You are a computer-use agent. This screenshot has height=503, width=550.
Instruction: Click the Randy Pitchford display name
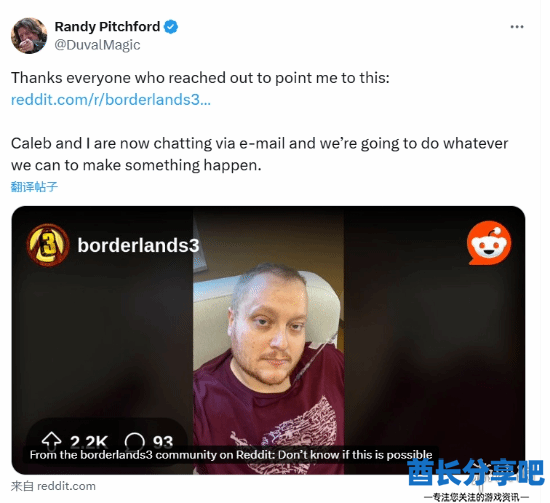point(107,27)
